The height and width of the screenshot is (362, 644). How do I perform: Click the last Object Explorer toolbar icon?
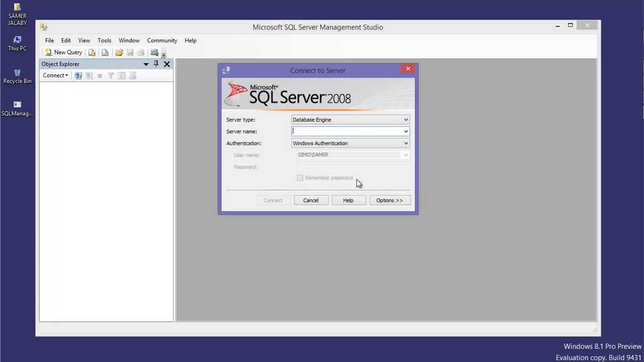tap(132, 75)
